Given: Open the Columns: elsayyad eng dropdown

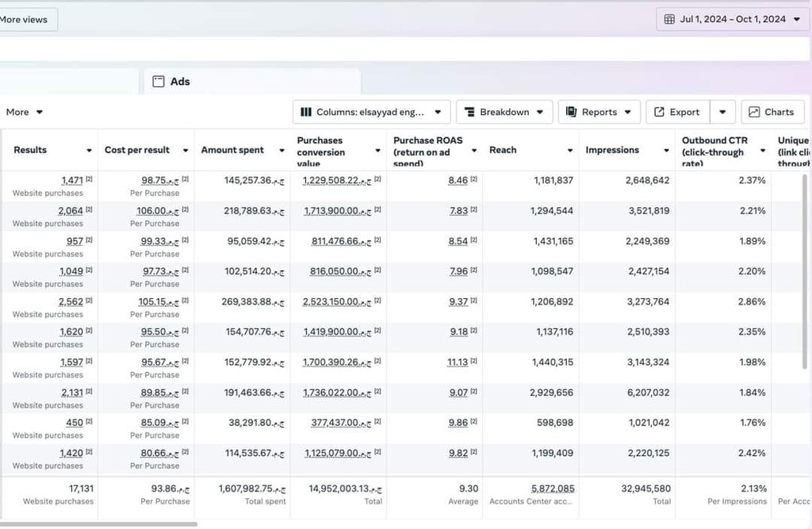Looking at the screenshot, I should pos(371,112).
